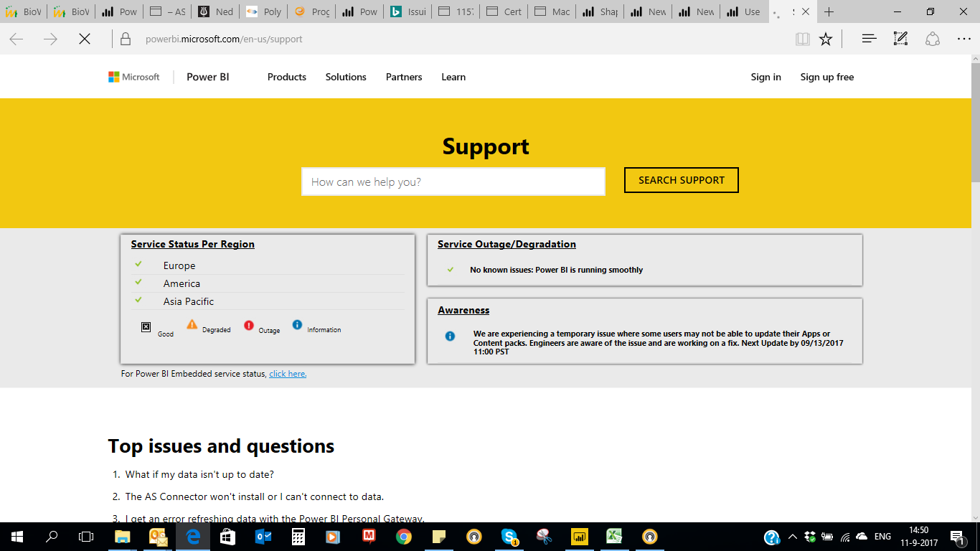Open Embedded status 'click here.' link
The height and width of the screenshot is (551, 980).
click(288, 374)
